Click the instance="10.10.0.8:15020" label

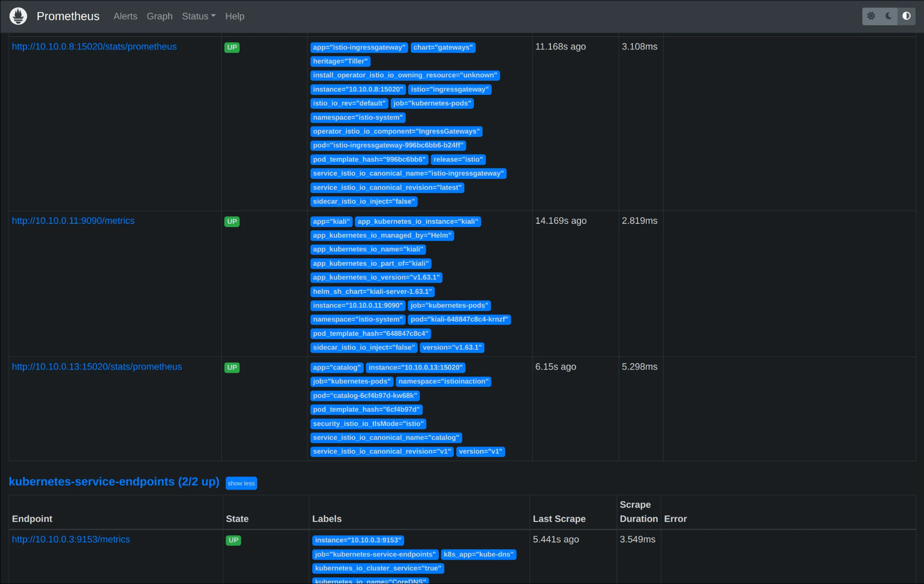358,90
